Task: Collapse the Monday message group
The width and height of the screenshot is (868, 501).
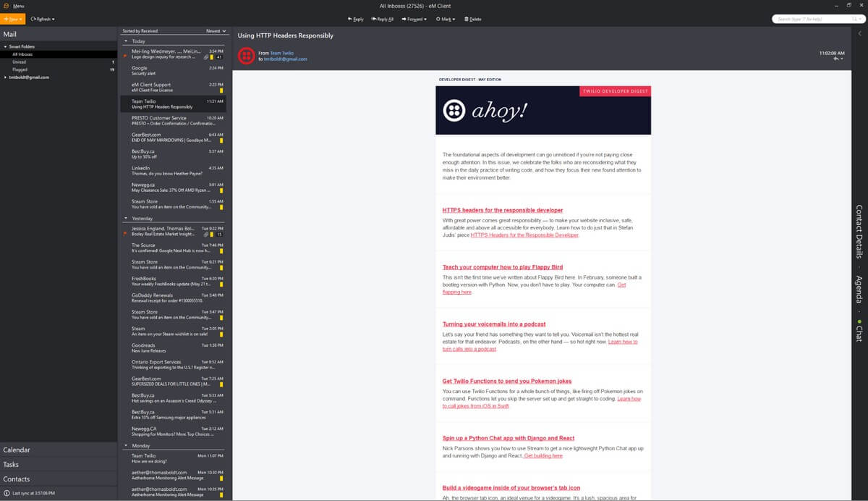Action: tap(126, 446)
